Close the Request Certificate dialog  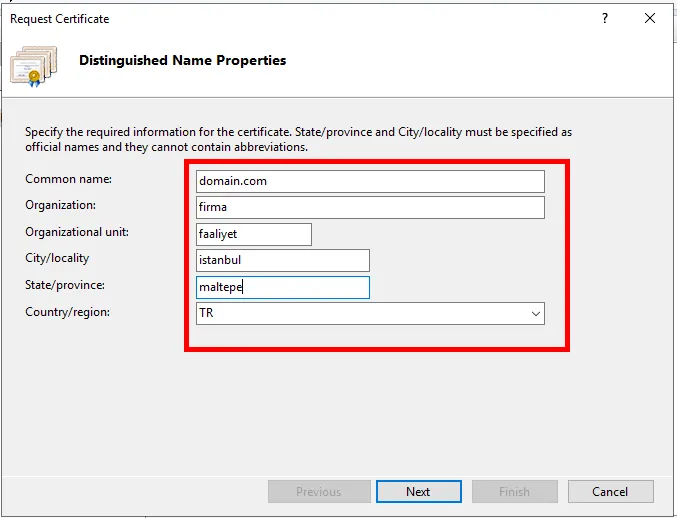pos(651,19)
